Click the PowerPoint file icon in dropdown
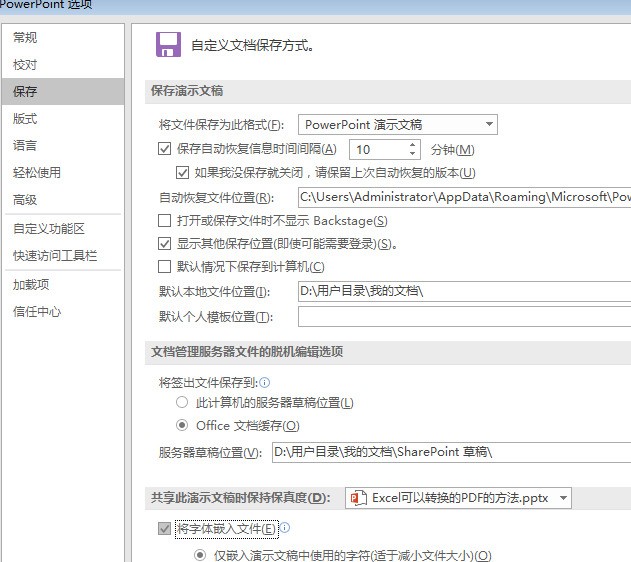 point(358,498)
